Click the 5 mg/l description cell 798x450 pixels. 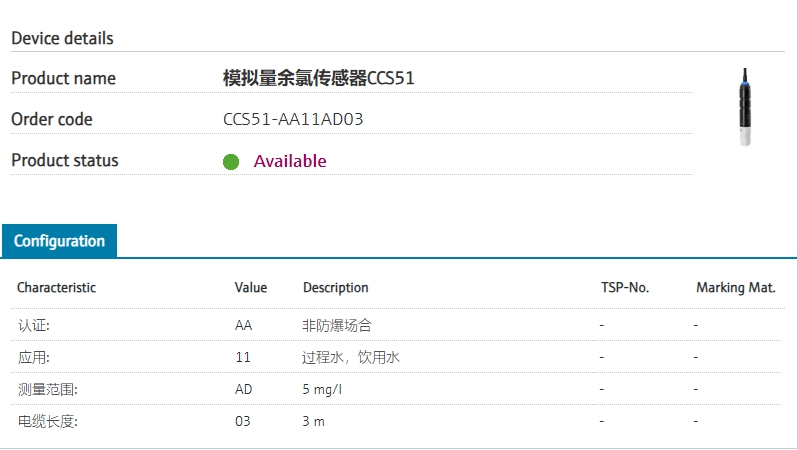pyautogui.click(x=322, y=389)
